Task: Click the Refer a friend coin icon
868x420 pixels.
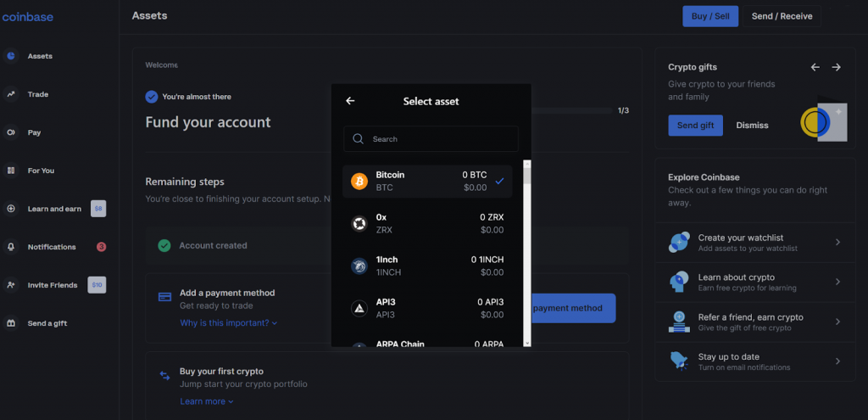Action: [x=679, y=322]
